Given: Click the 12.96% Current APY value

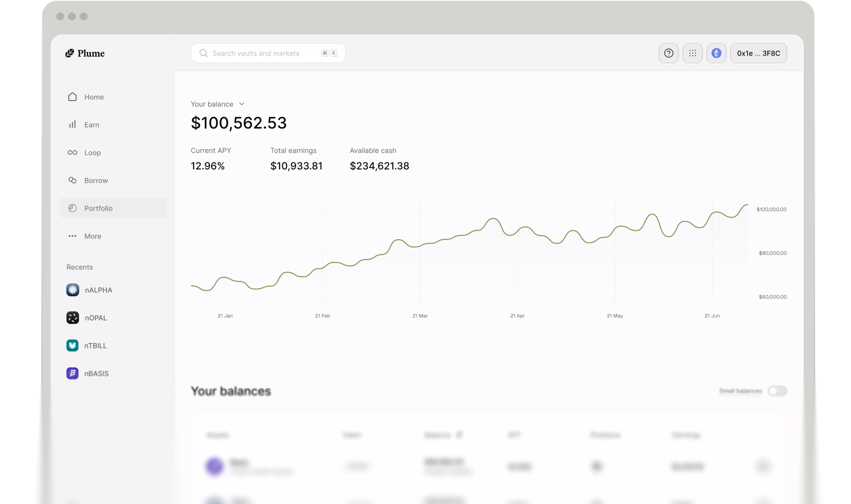Looking at the screenshot, I should pyautogui.click(x=207, y=166).
